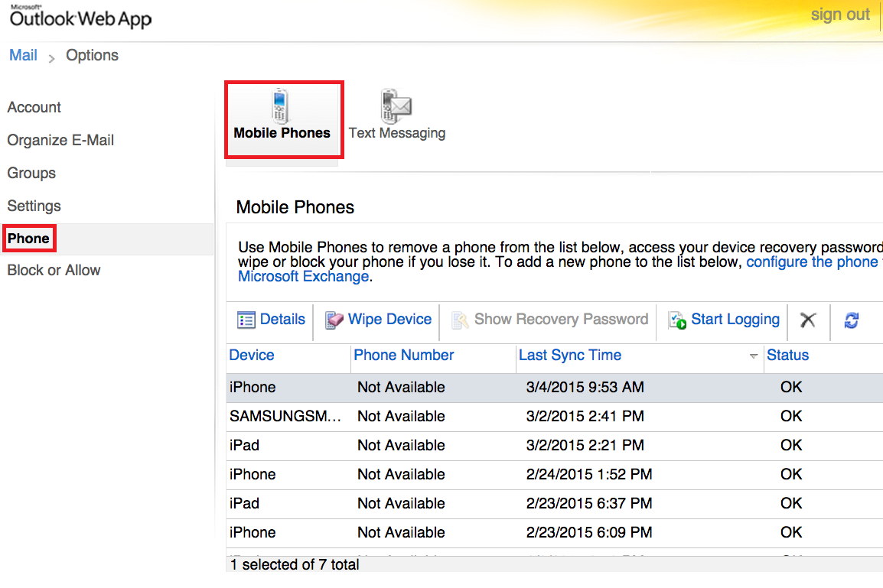883x588 pixels.
Task: Sort by Device column header
Action: (x=252, y=355)
